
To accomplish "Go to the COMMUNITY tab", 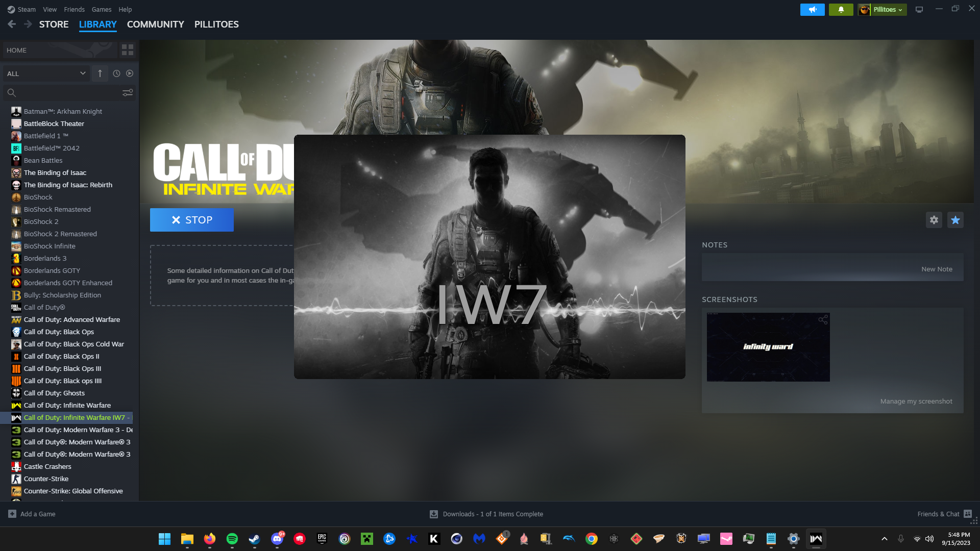I will 155,24.
